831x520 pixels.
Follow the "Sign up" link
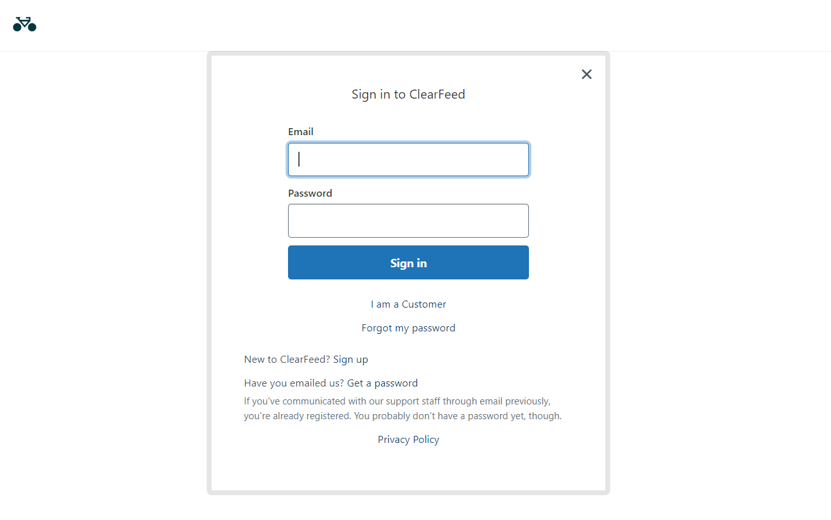pos(350,359)
